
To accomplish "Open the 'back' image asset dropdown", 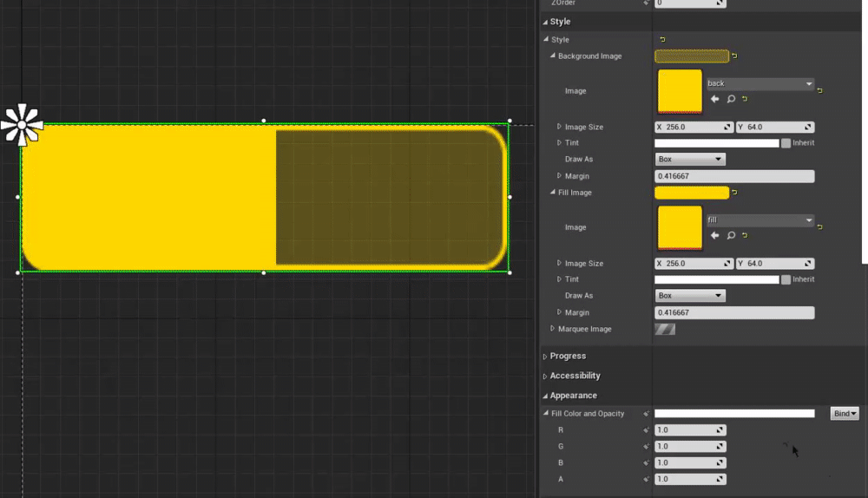I will (x=760, y=84).
